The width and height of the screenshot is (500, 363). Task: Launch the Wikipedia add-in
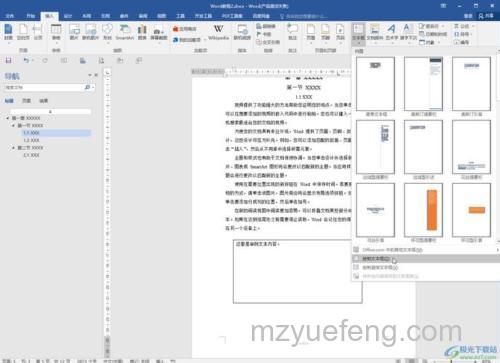point(218,32)
